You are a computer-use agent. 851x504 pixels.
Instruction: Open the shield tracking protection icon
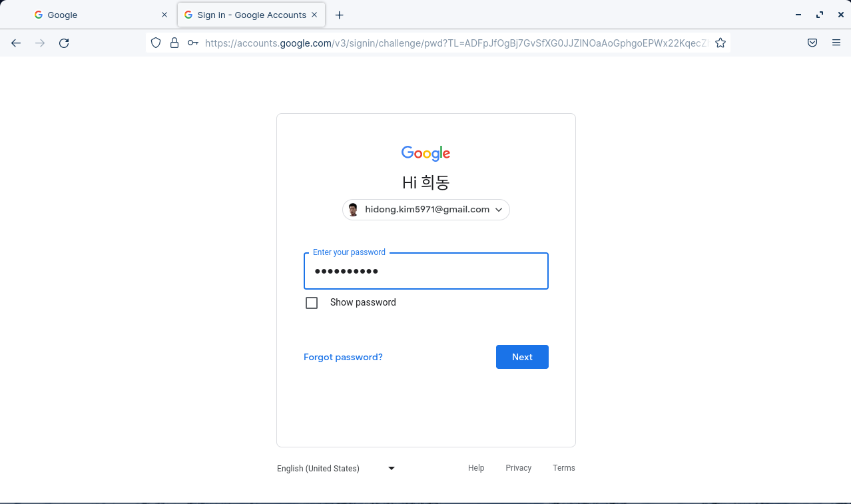[156, 43]
